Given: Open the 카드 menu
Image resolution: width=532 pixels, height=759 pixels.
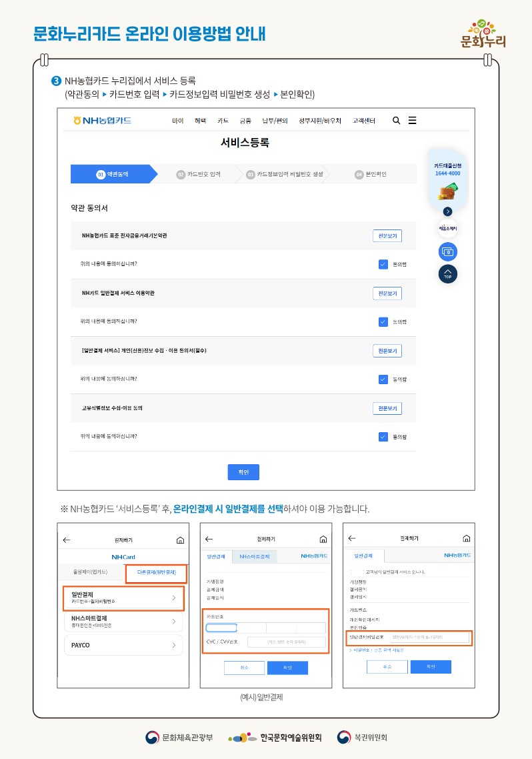Looking at the screenshot, I should click(223, 121).
